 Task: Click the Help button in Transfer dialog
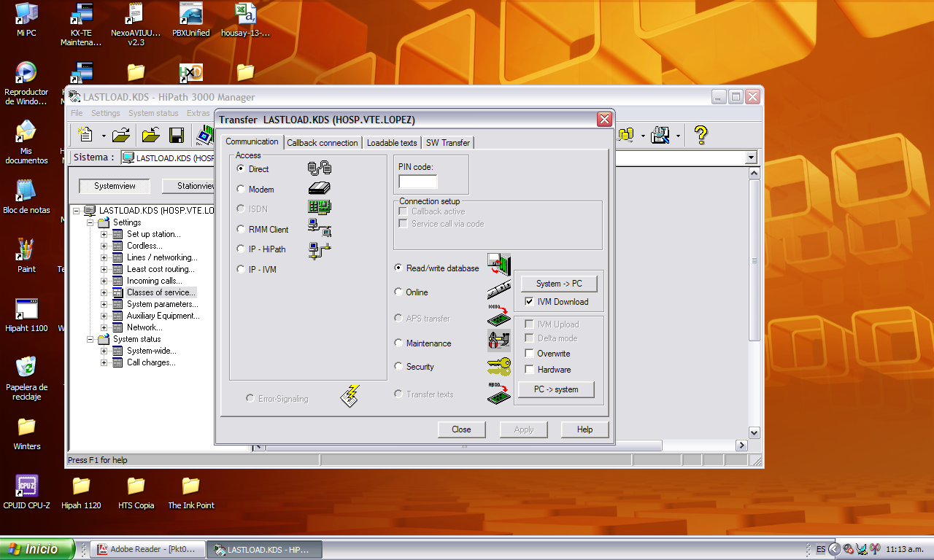(x=584, y=429)
